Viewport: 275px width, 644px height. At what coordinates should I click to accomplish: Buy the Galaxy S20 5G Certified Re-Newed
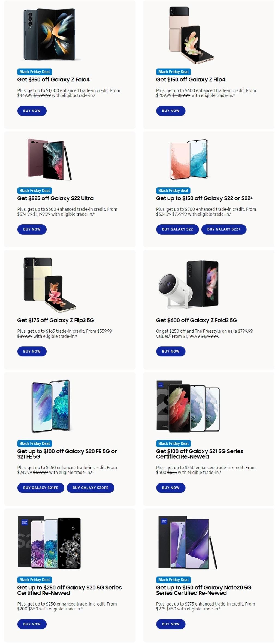32,624
